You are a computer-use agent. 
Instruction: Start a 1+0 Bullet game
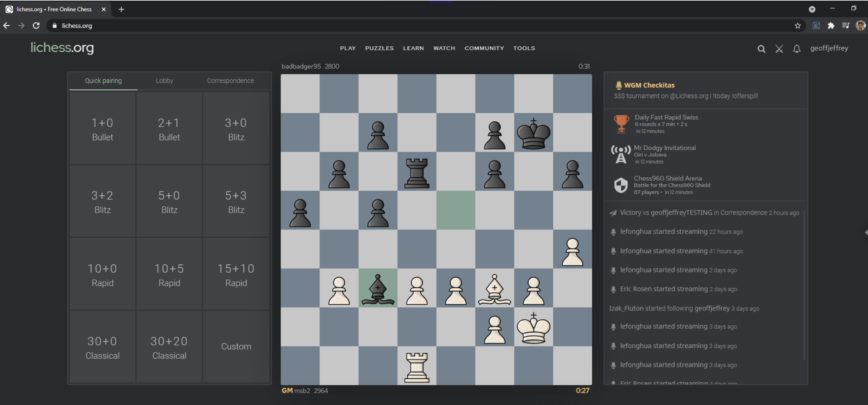click(x=103, y=128)
